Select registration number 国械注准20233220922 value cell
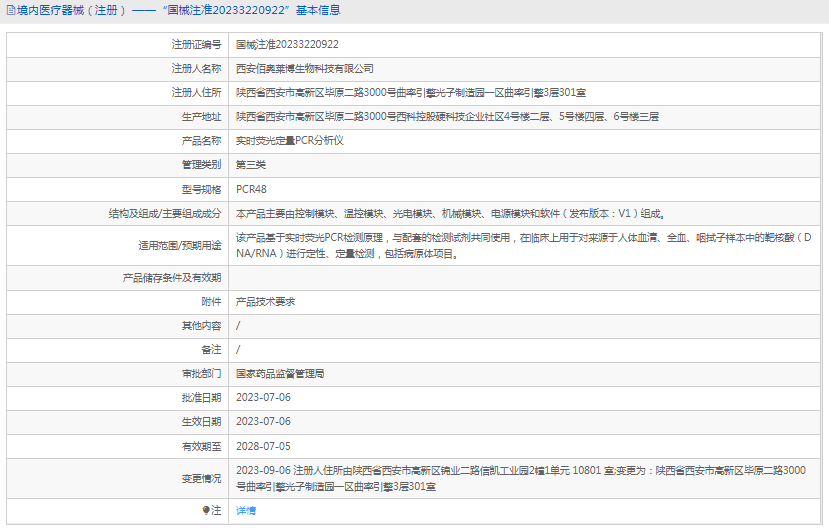Image resolution: width=829 pixels, height=530 pixels. pyautogui.click(x=287, y=44)
